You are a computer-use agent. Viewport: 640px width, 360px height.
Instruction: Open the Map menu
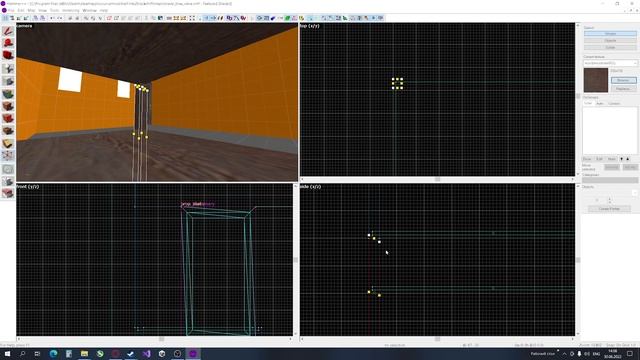tap(31, 10)
